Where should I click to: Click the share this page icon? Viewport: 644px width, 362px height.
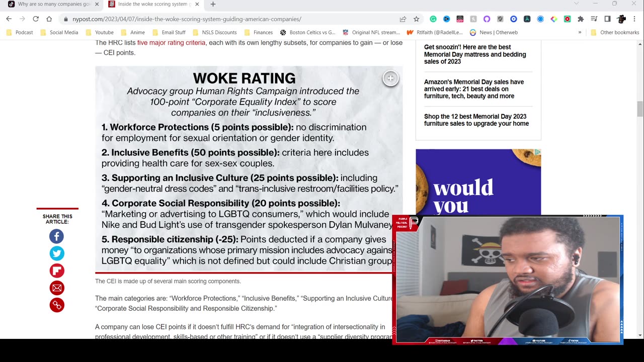pyautogui.click(x=403, y=19)
